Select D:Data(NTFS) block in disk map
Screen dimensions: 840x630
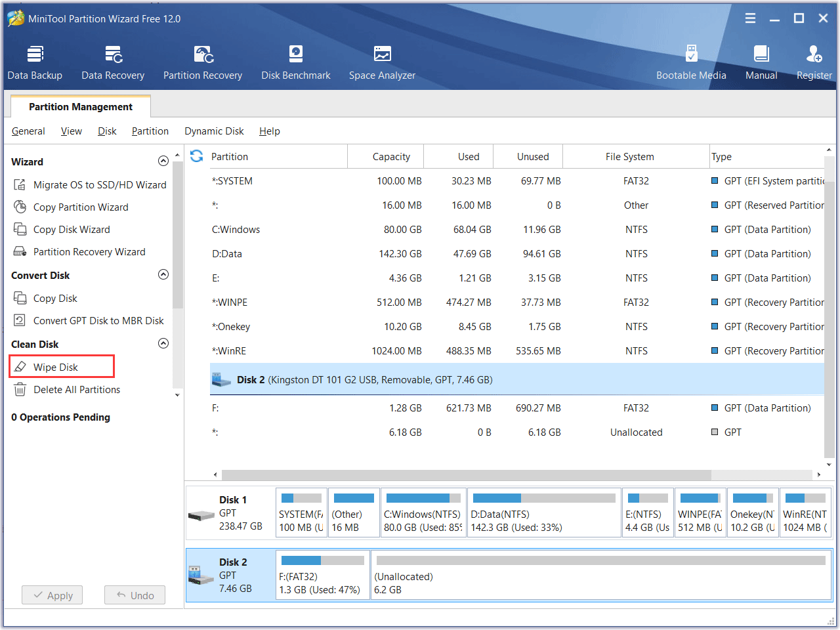544,513
